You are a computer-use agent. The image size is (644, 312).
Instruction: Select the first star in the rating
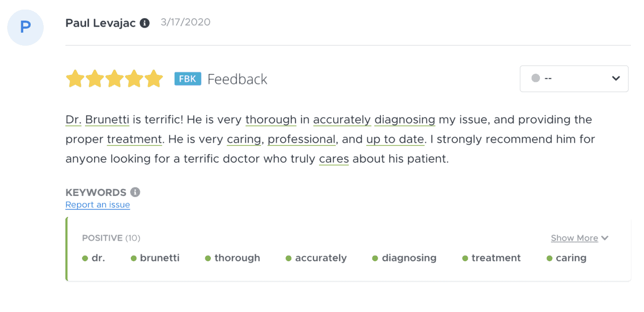tap(75, 78)
